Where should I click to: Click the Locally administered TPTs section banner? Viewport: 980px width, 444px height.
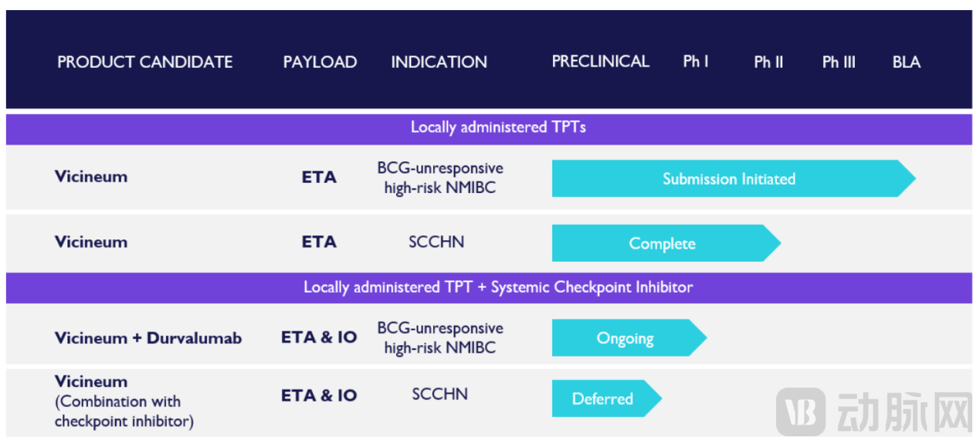[497, 128]
